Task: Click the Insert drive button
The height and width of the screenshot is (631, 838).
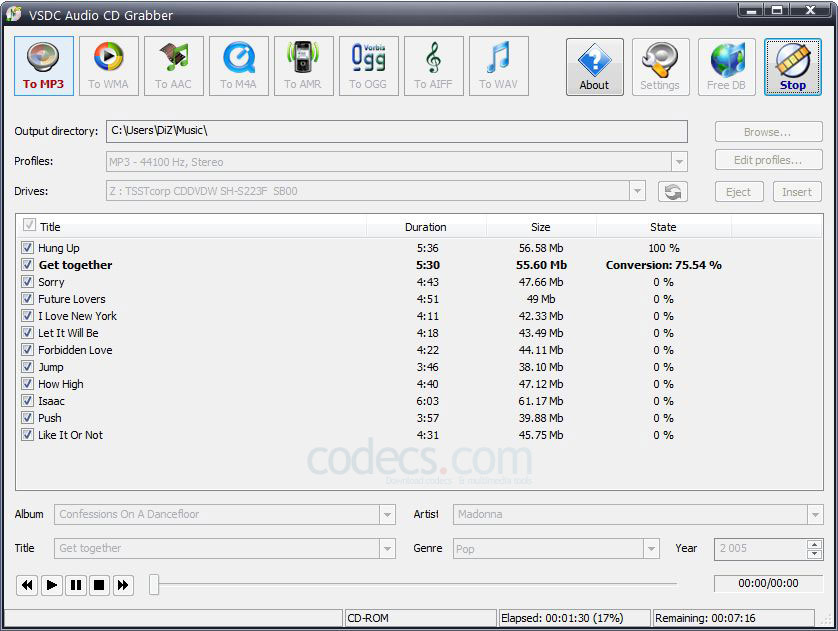Action: tap(797, 192)
